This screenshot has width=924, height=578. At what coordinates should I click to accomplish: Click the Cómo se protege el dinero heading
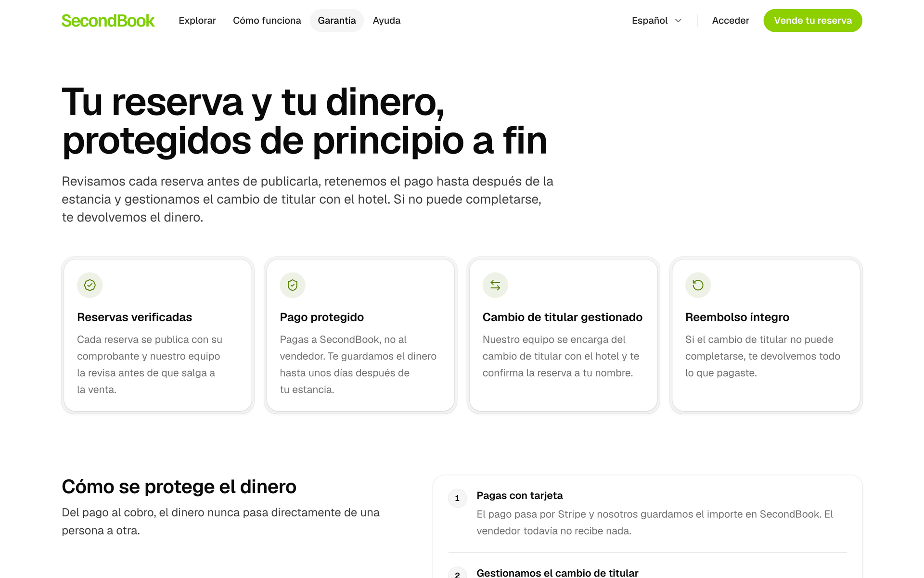click(179, 487)
